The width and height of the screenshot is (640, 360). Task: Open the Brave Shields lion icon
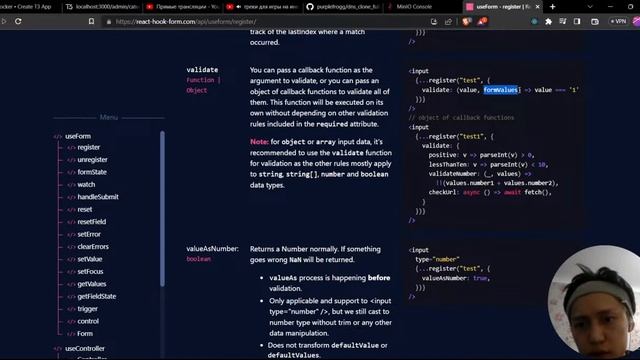coord(467,22)
